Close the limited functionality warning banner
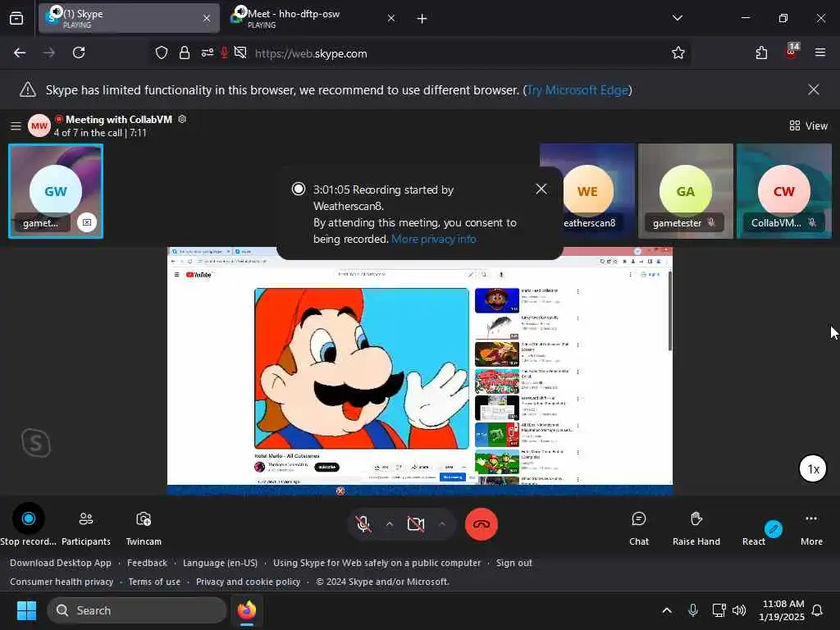 813,89
